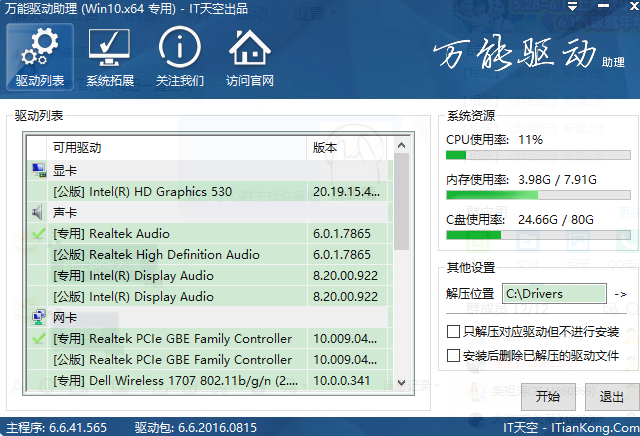This screenshot has width=640, height=436.
Task: Click the 开始 button
Action: coord(548,396)
